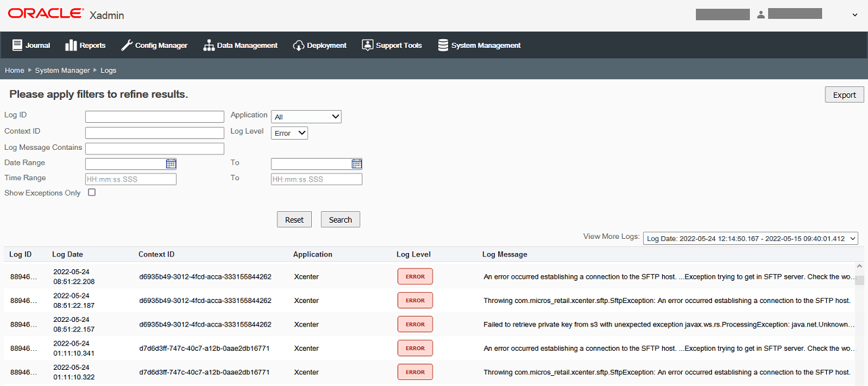Click the log table vertical scrollbar thumb
This screenshot has height=386, width=868.
point(859,281)
